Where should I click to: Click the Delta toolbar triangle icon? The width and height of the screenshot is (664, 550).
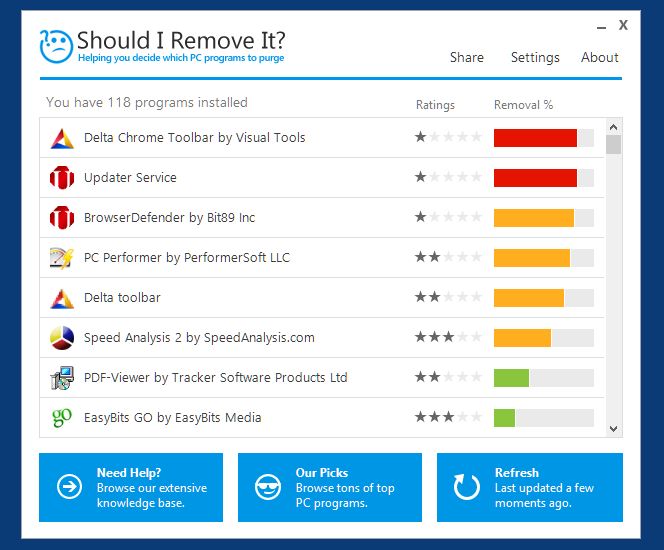coord(62,298)
